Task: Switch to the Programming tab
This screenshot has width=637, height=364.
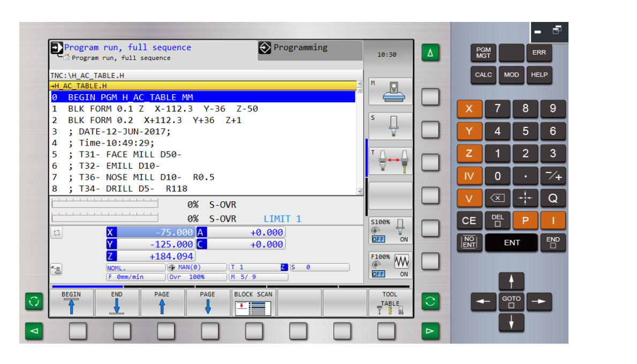Action: pos(310,50)
